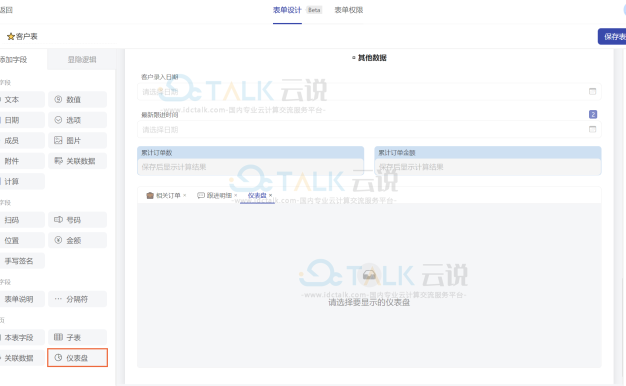Add the 金额 amount field
This screenshot has width=626, height=386.
coord(77,240)
